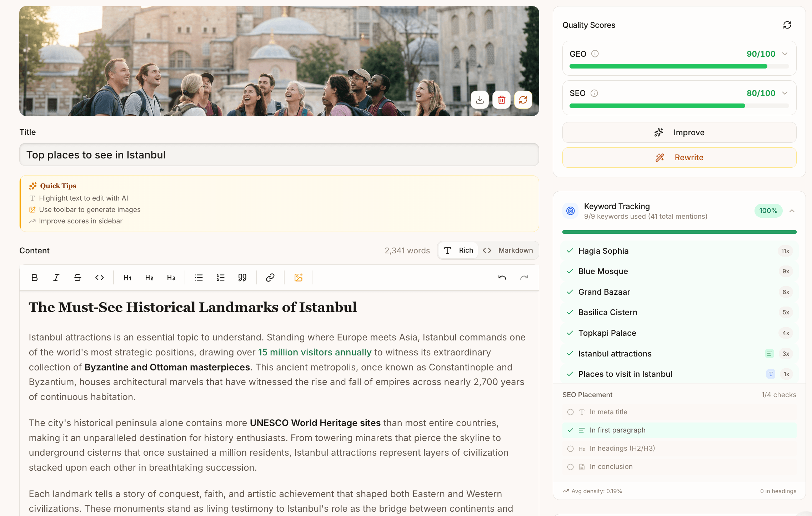This screenshot has height=516, width=812.
Task: Open the insert image tool
Action: 299,277
